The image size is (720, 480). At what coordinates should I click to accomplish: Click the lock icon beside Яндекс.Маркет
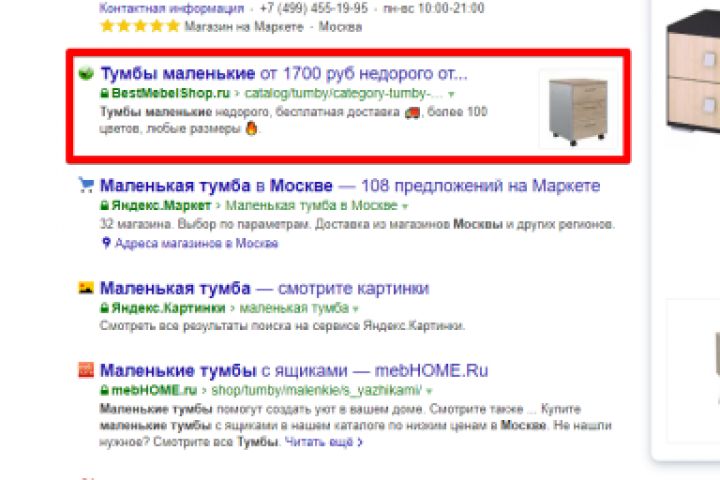click(x=105, y=205)
